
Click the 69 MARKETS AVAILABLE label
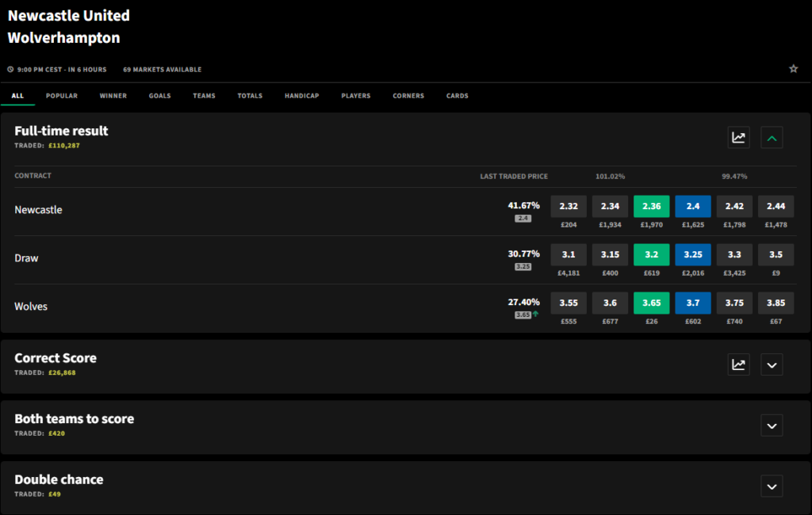point(162,70)
